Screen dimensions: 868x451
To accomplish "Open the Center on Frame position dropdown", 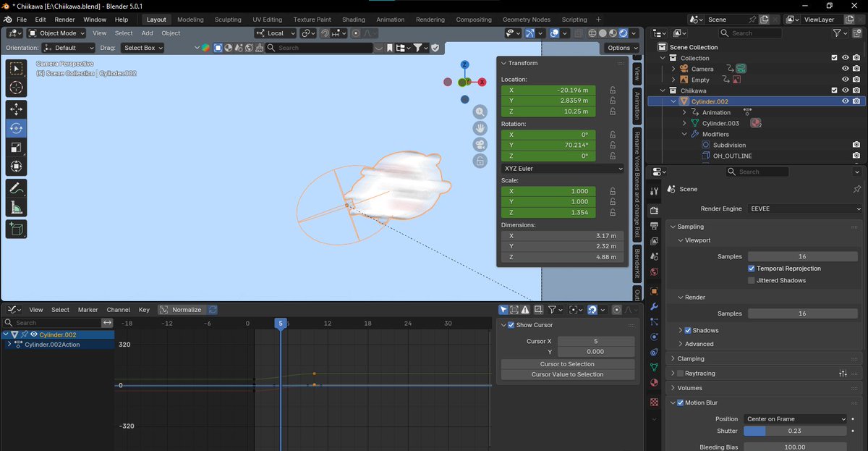I will point(796,418).
